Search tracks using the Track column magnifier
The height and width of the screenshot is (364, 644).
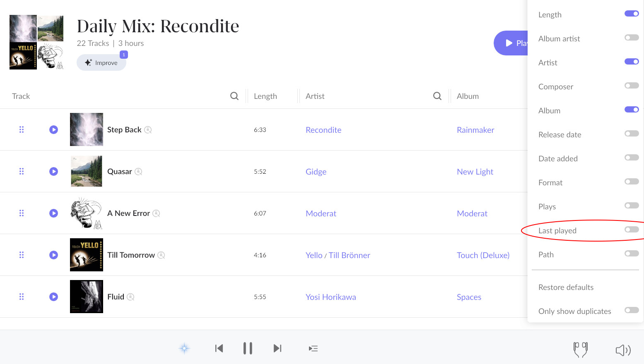click(x=234, y=96)
